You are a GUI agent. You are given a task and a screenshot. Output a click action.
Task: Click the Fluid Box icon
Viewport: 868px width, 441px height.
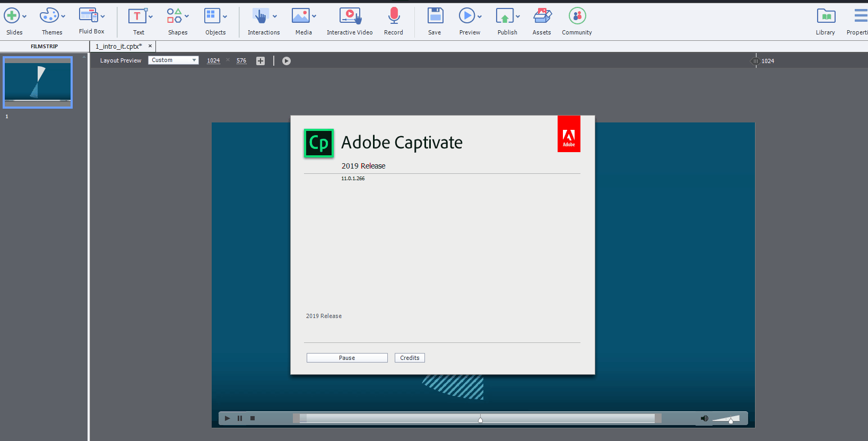(88, 15)
